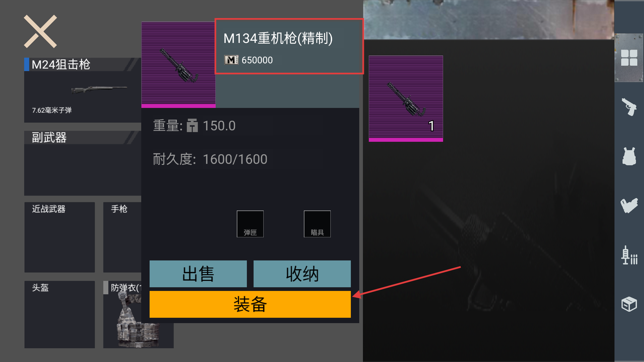
Task: Close the inventory with the X icon
Action: 40,32
